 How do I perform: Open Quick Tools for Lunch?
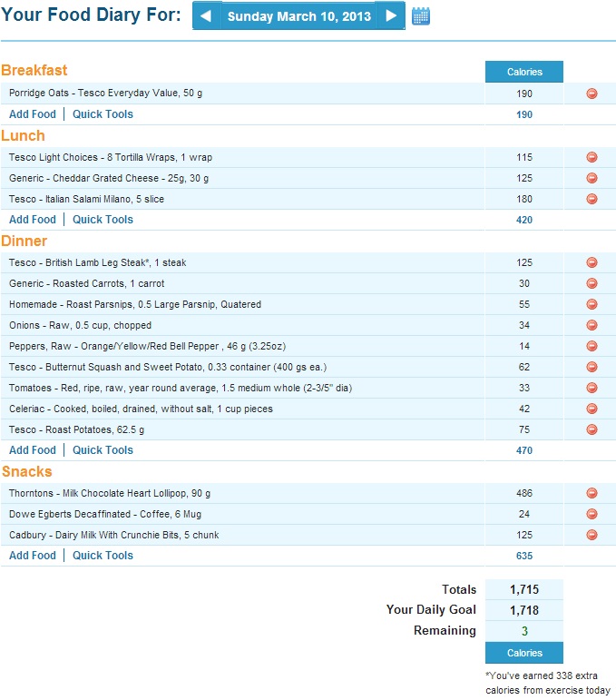(x=103, y=220)
